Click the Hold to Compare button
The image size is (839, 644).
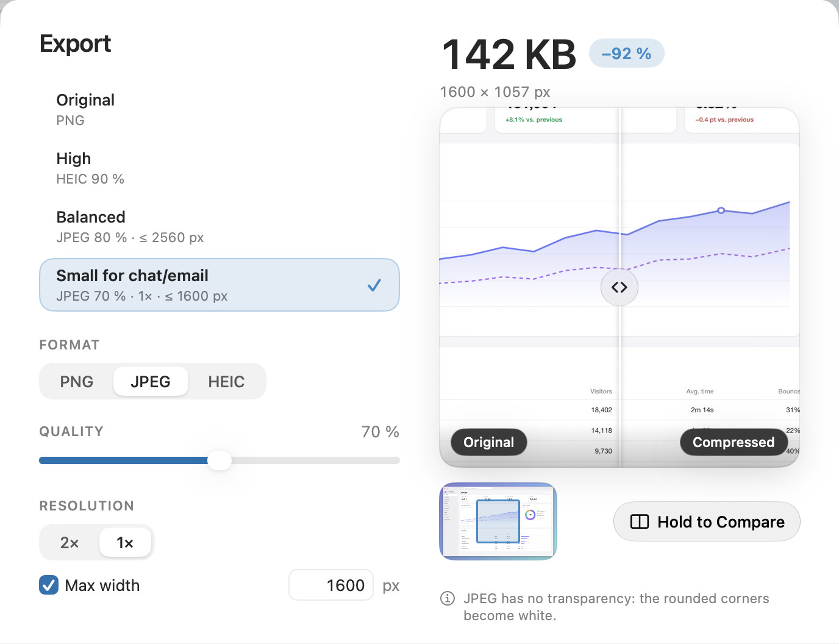pos(707,521)
